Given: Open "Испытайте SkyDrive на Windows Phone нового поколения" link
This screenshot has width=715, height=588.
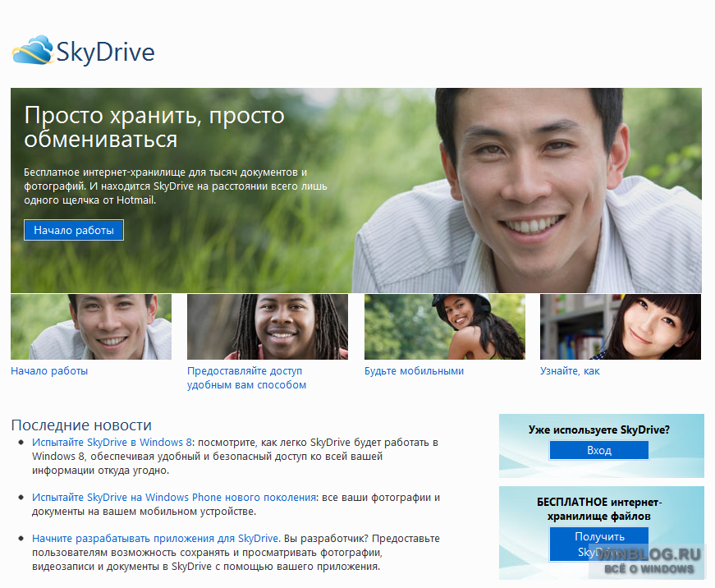Looking at the screenshot, I should point(174,497).
